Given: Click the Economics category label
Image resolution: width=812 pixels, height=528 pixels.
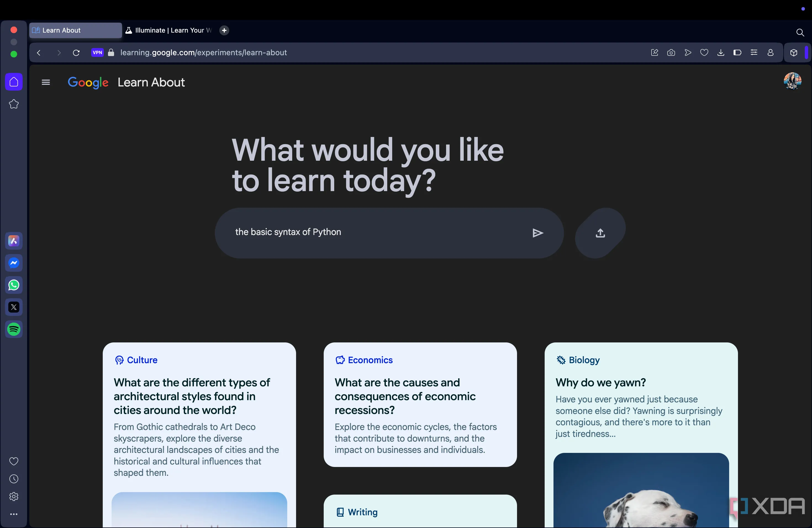Looking at the screenshot, I should [x=370, y=360].
